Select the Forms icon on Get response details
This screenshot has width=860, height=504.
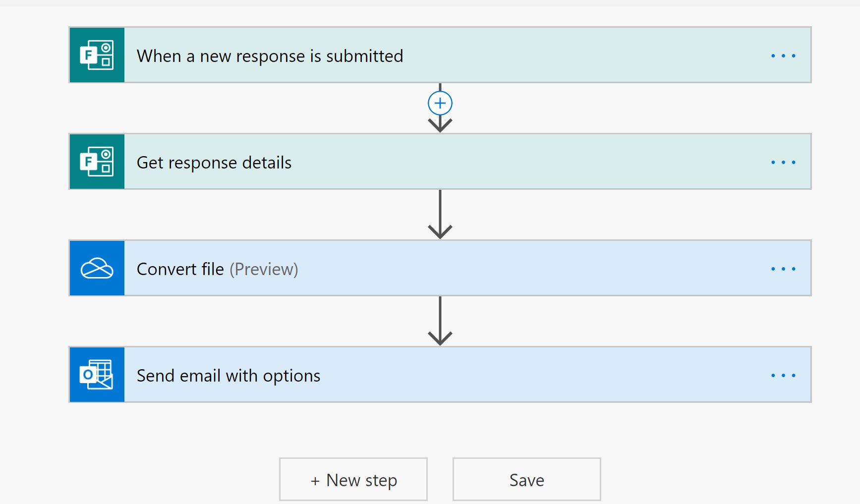tap(97, 162)
